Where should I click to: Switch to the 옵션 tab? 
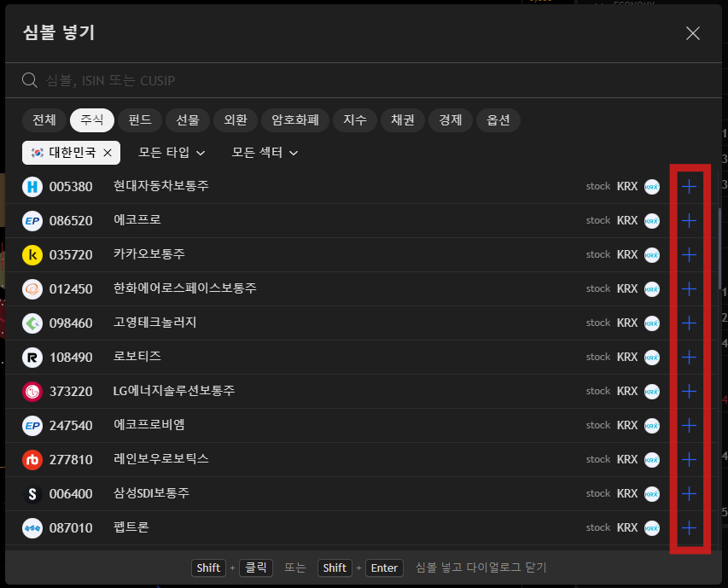click(x=498, y=120)
